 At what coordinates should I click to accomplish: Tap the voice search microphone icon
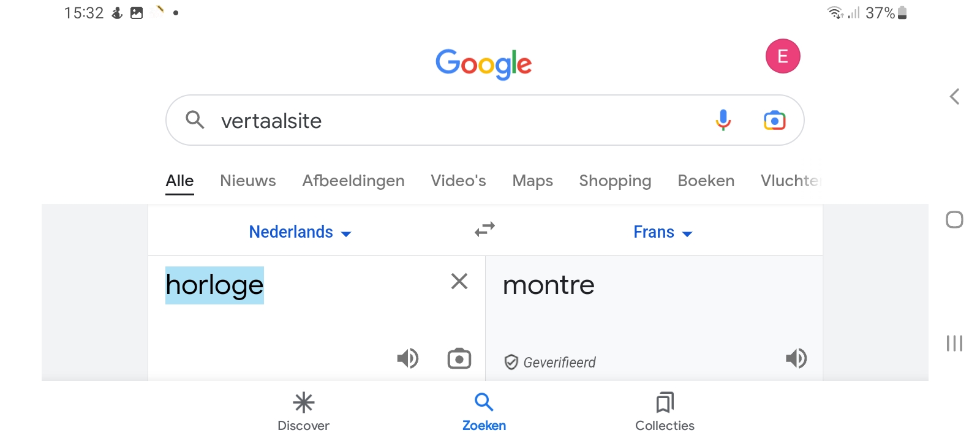click(723, 120)
